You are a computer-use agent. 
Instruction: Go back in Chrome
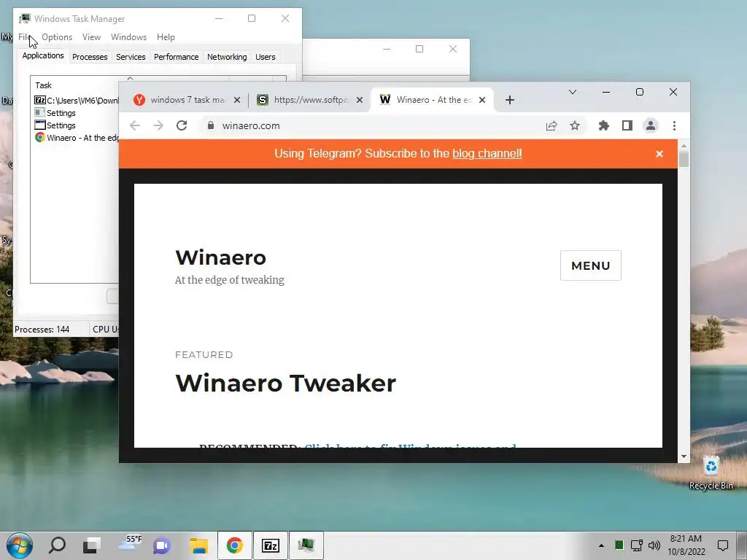[x=135, y=125]
